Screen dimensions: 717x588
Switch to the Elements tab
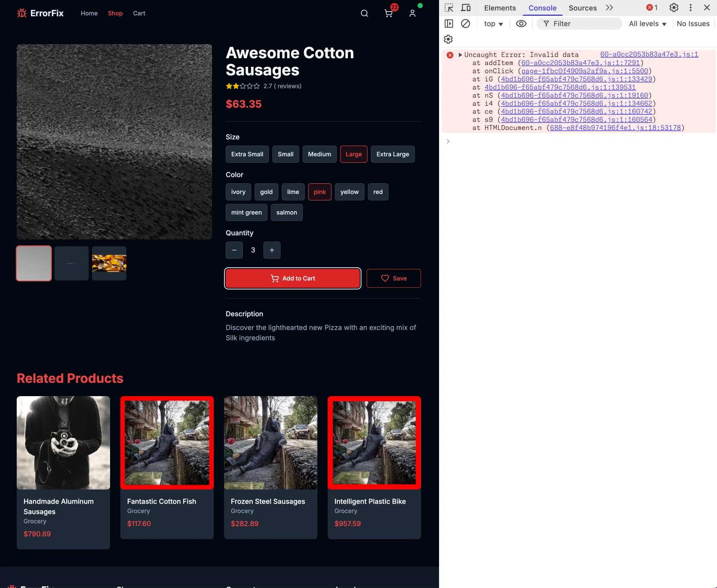tap(500, 8)
